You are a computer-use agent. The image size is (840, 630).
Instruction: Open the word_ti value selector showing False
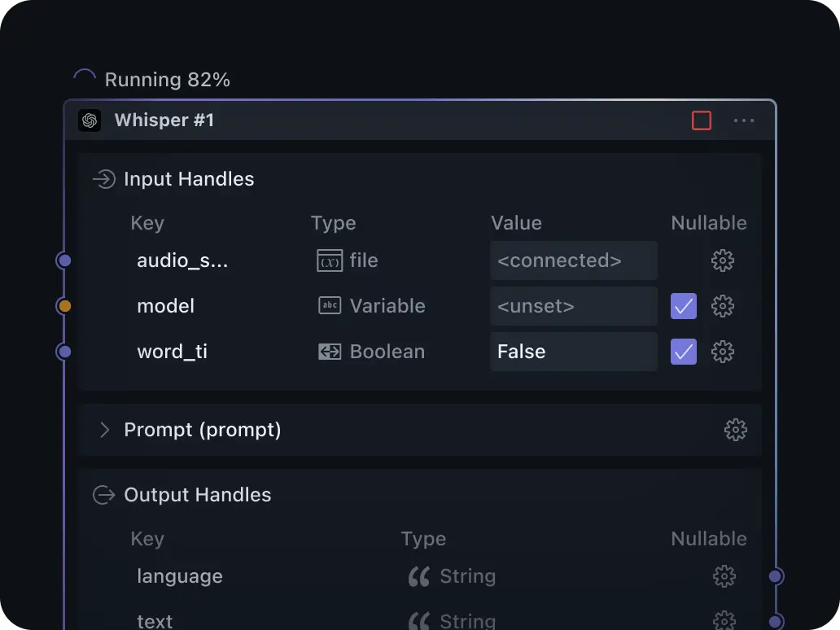pos(573,352)
